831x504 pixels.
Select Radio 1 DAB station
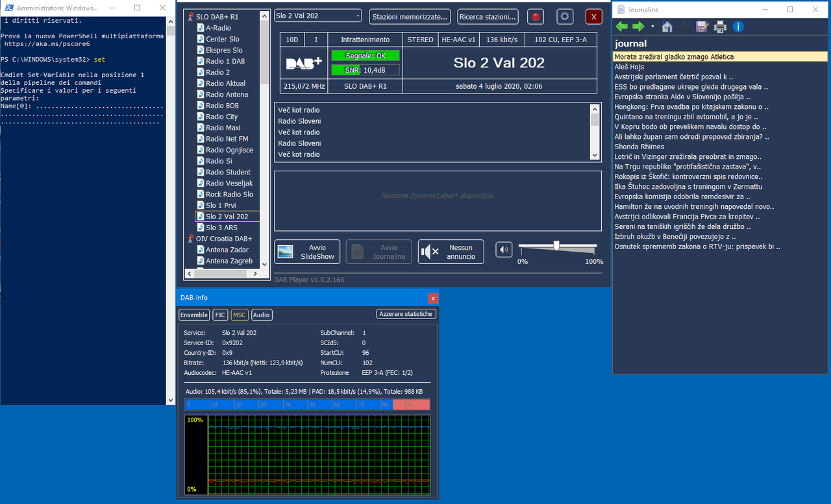(x=225, y=61)
